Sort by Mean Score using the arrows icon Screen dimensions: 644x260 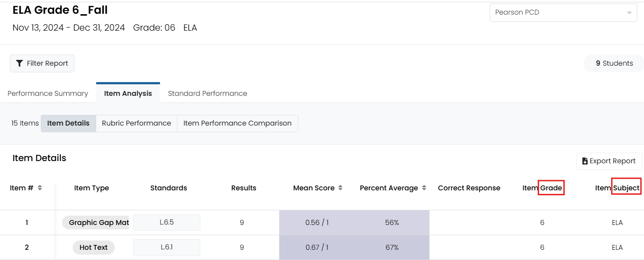pos(340,188)
